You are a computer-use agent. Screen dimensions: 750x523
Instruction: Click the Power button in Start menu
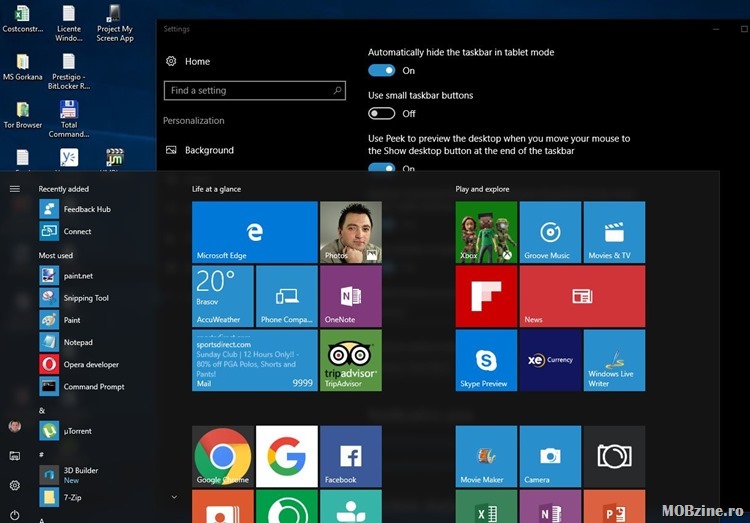click(15, 515)
